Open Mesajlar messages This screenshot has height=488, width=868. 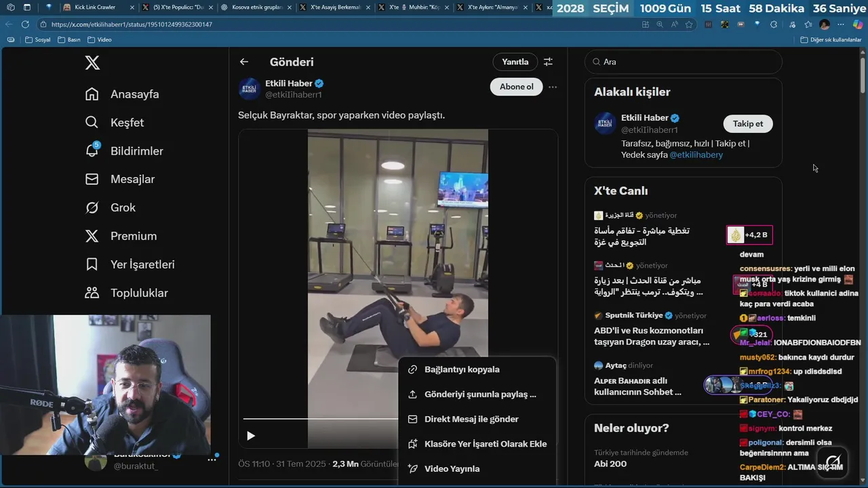(x=120, y=180)
